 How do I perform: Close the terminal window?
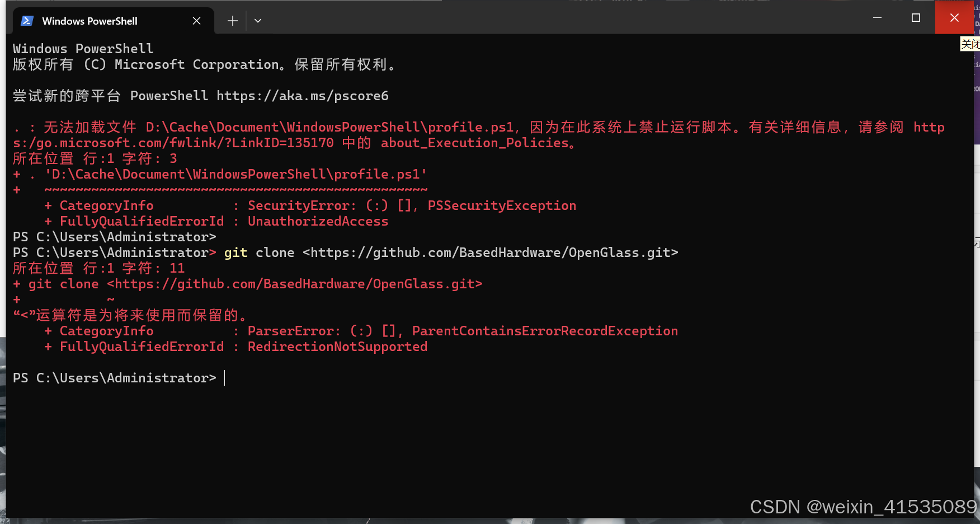click(954, 18)
